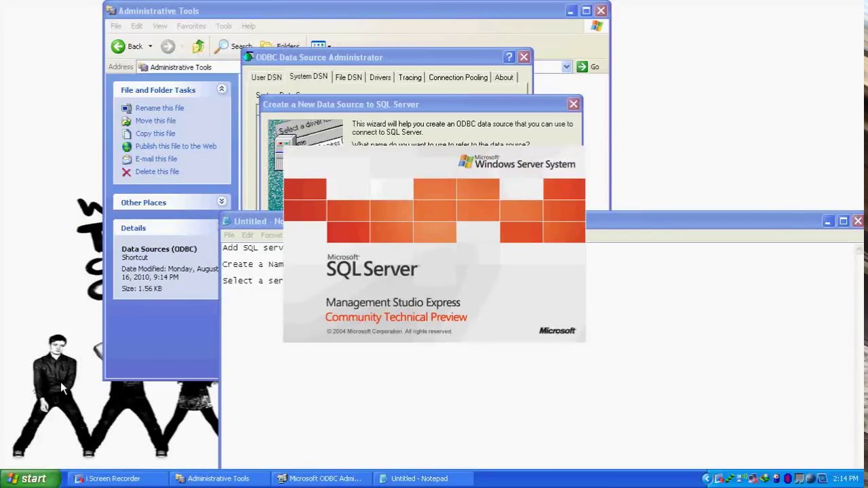Open the address bar dropdown in Administrative Tools

(566, 66)
